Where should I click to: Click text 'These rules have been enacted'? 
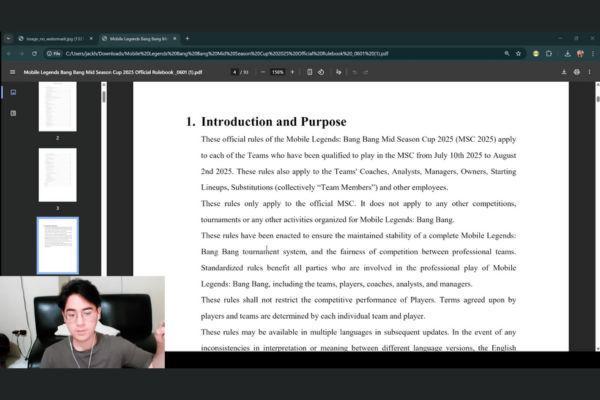pos(251,236)
